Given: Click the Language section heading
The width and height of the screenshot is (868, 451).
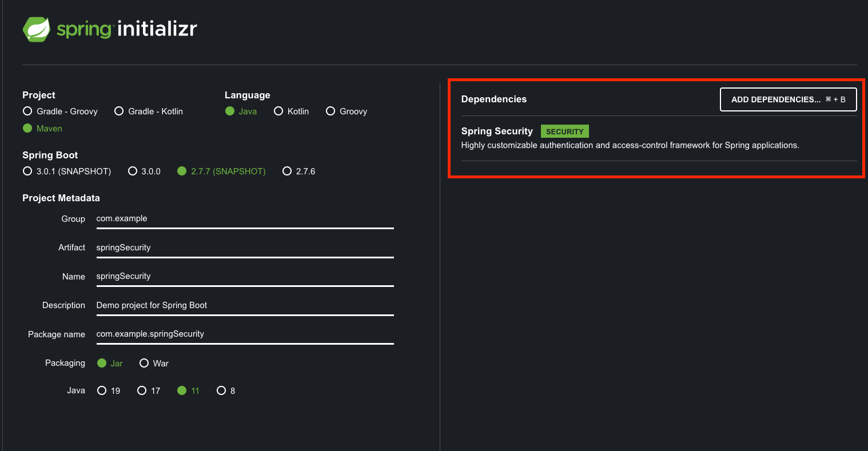Looking at the screenshot, I should (x=247, y=95).
